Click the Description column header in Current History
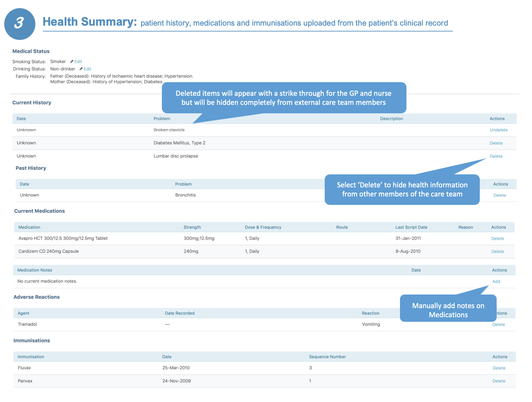The image size is (532, 402). 392,119
